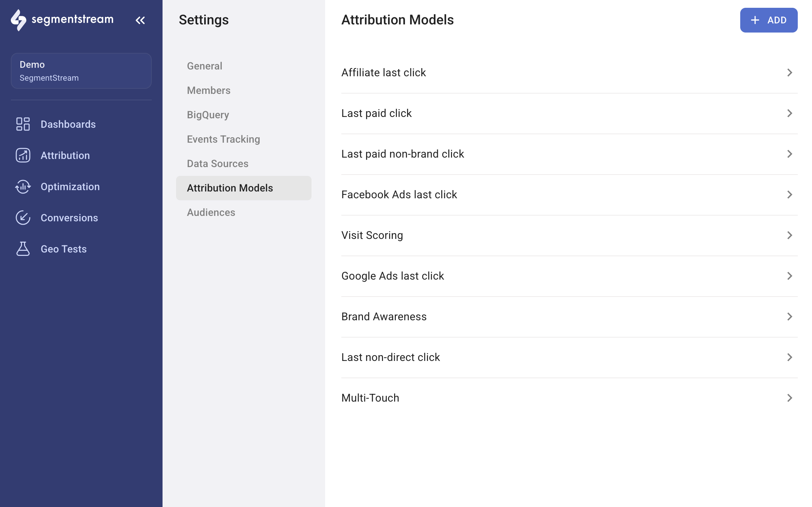The height and width of the screenshot is (507, 812).
Task: Click the Conversions circle-arrow icon
Action: (x=23, y=218)
